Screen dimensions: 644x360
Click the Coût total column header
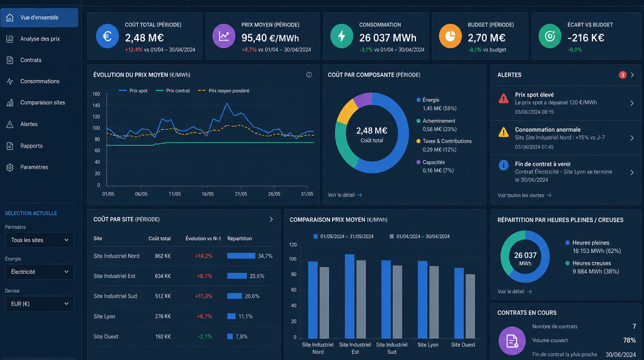click(160, 239)
